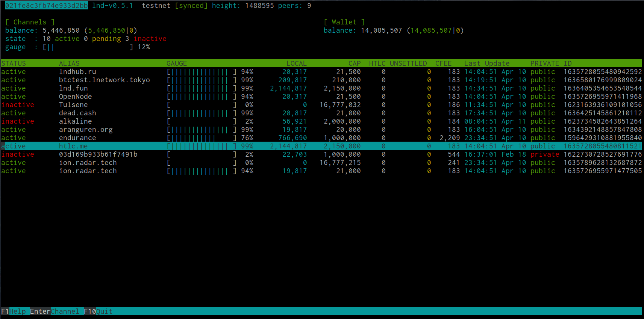Click channel ID 1596429310881955840
The height and width of the screenshot is (319, 644).
[603, 138]
